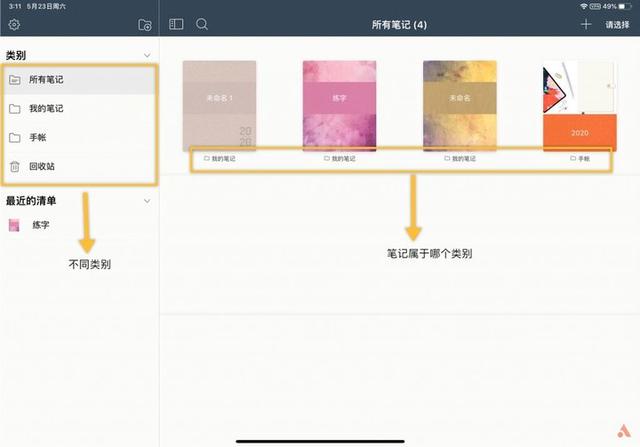The width and height of the screenshot is (640, 447).
Task: Open the 我的笔记 category
Action: (79, 109)
